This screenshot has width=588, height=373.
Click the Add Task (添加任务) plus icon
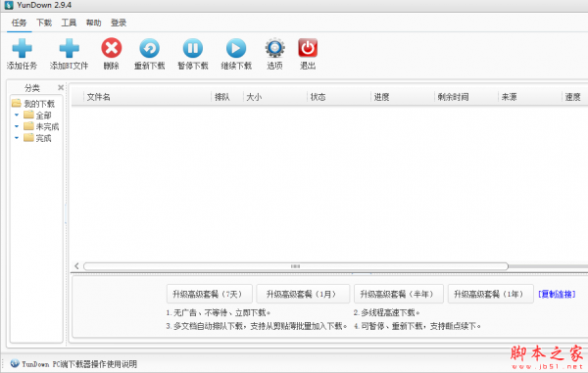point(22,48)
